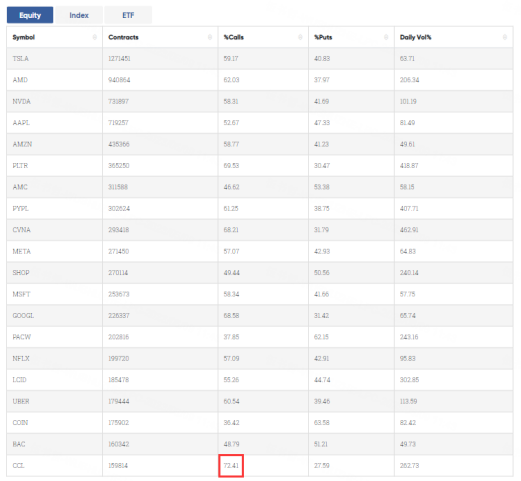Click NVDA contracts value 733897
521x481 pixels.
click(118, 101)
